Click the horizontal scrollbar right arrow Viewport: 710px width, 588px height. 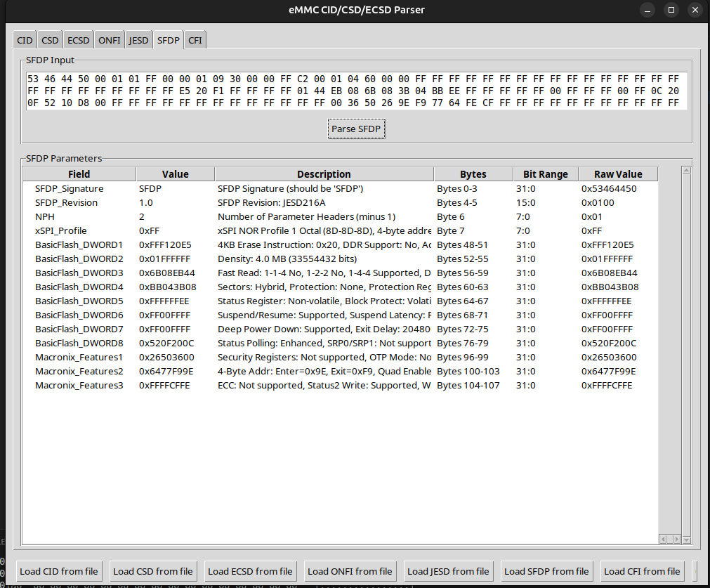coord(677,539)
